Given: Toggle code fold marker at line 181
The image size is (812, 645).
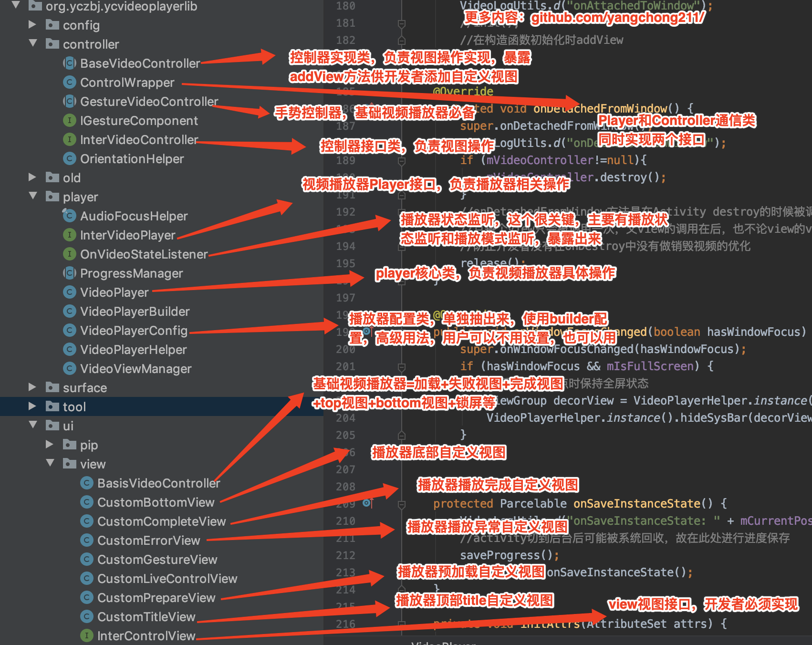Looking at the screenshot, I should click(x=402, y=23).
